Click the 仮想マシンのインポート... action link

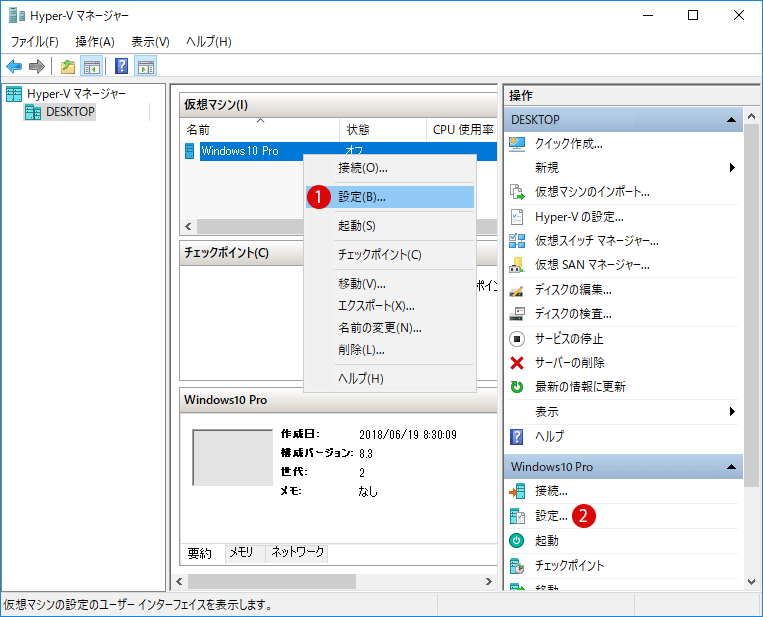click(x=592, y=192)
